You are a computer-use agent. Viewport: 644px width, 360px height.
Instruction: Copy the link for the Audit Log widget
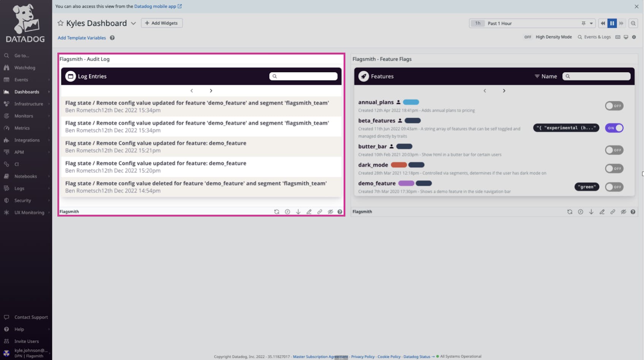[319, 212]
